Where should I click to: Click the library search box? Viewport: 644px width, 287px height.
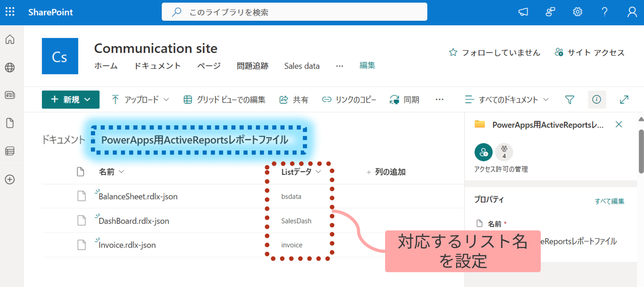click(294, 12)
